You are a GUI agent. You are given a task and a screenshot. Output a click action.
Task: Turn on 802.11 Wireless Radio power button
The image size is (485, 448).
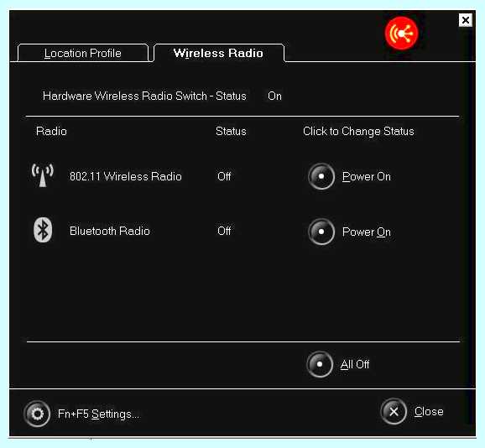[x=321, y=176]
